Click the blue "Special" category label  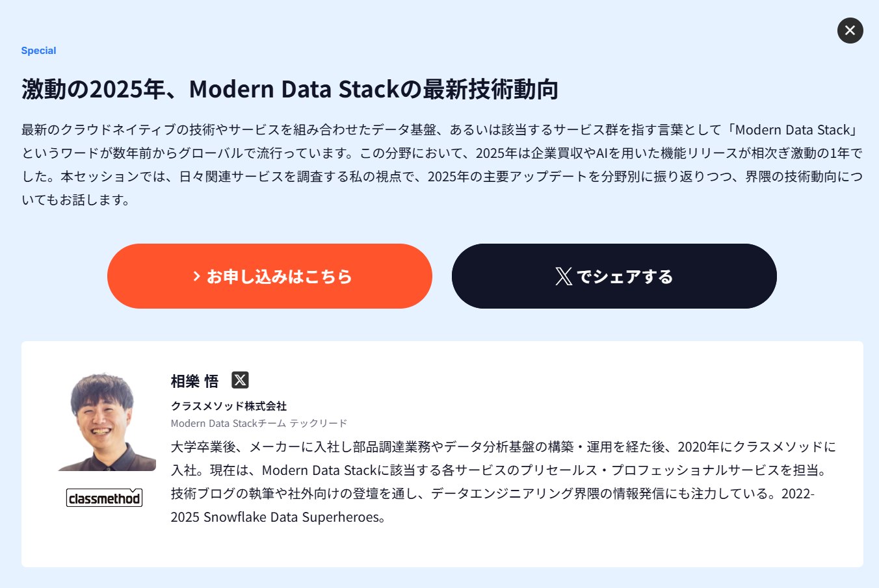(38, 51)
